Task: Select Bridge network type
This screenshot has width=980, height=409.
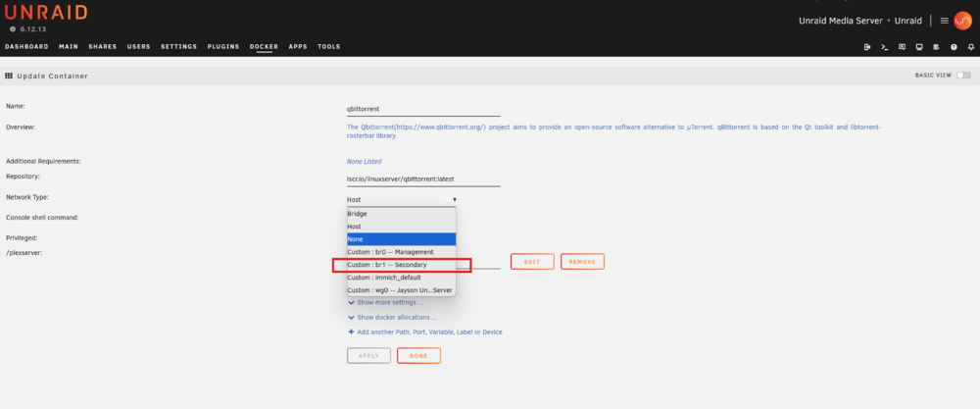Action: 402,214
